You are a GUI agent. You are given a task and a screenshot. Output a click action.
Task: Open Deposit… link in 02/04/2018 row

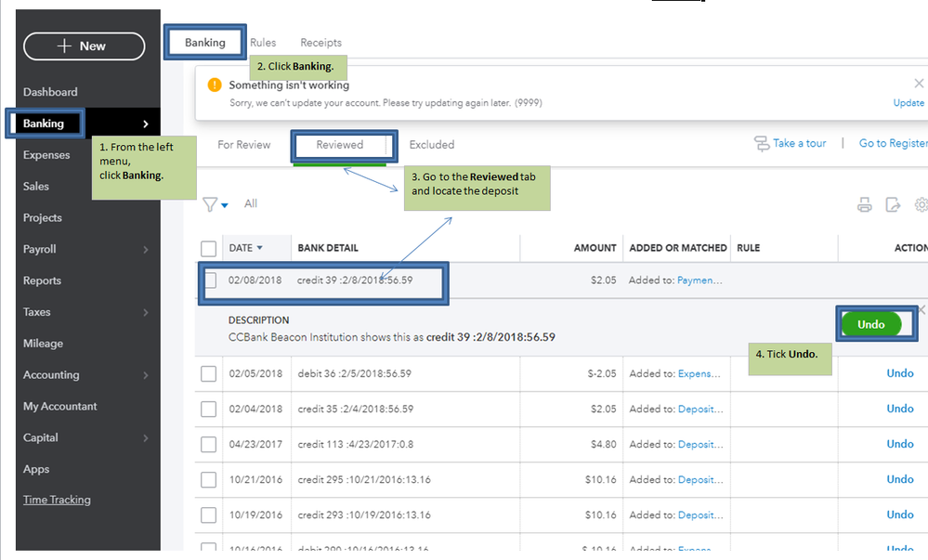(x=700, y=409)
